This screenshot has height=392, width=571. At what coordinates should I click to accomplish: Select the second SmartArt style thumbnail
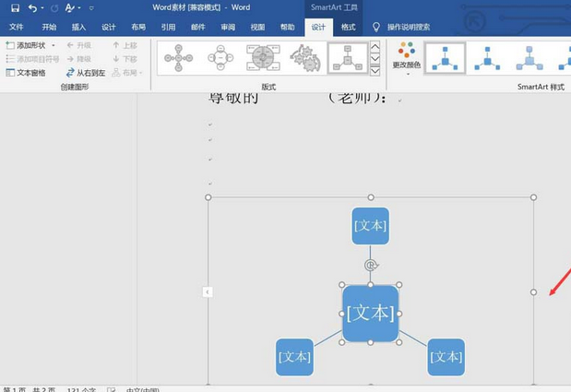coord(487,58)
